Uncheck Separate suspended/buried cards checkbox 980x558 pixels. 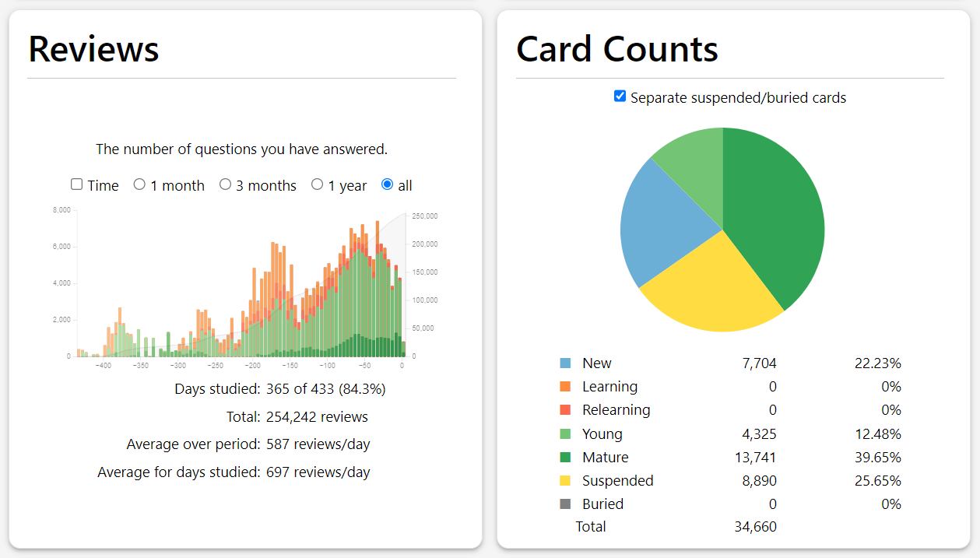coord(620,97)
